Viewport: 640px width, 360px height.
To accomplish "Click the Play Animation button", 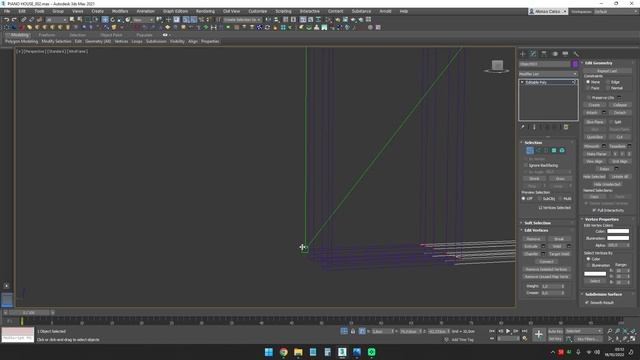I will click(x=508, y=331).
